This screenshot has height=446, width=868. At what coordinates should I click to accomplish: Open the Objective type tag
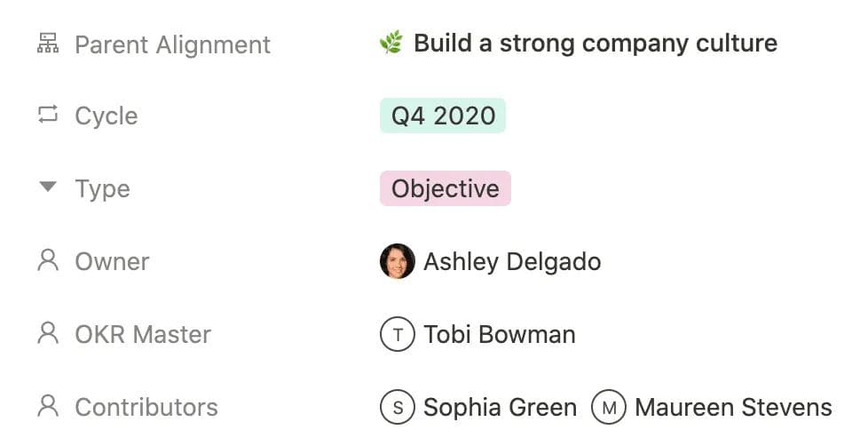(x=445, y=188)
